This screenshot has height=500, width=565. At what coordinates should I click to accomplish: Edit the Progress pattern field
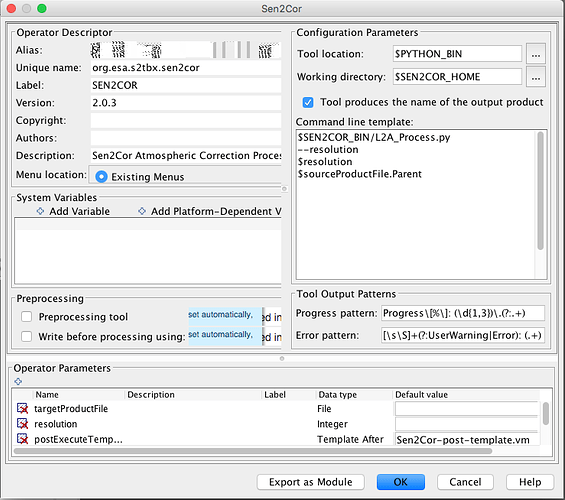463,313
